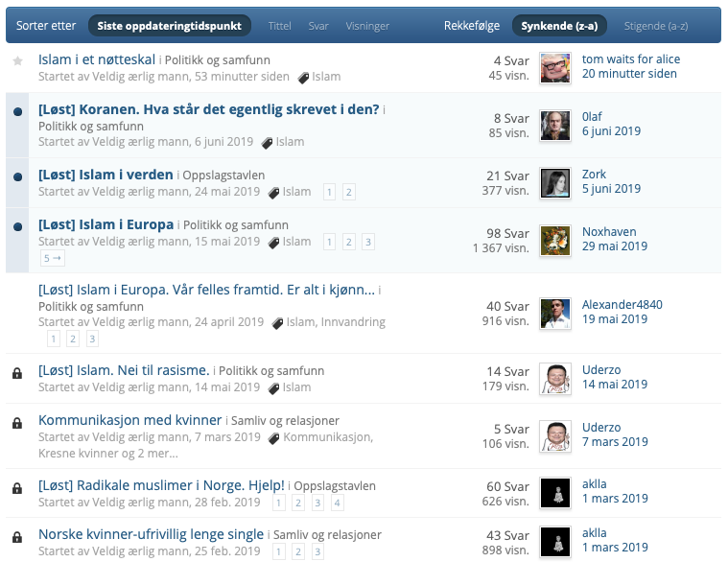Go to page 3 of Islam i Europa Noxhaven thread
The height and width of the screenshot is (562, 728).
368,242
